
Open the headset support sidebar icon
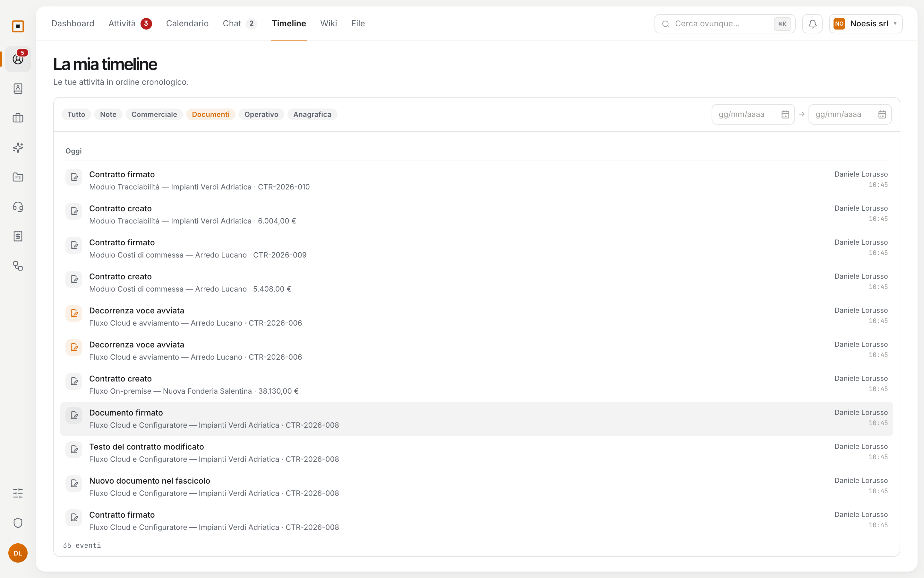pos(18,207)
